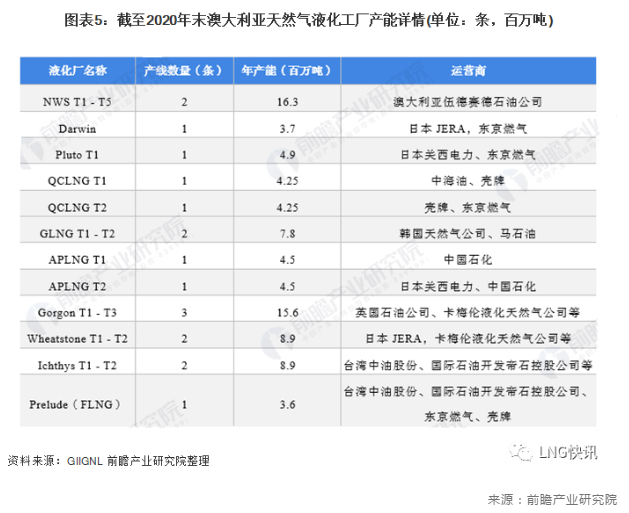Click operator text 韩国天然气公司、马石油
629x513 pixels.
pyautogui.click(x=468, y=234)
